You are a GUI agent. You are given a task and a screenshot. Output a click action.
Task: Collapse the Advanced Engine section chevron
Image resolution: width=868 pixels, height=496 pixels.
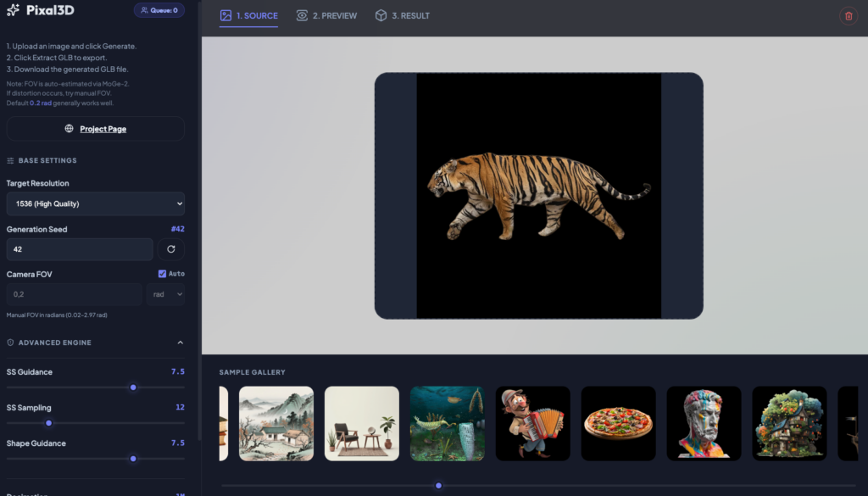(x=180, y=343)
